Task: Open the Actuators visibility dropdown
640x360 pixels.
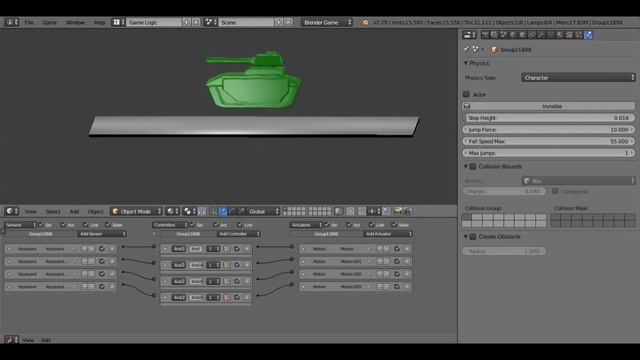Action: click(306, 225)
